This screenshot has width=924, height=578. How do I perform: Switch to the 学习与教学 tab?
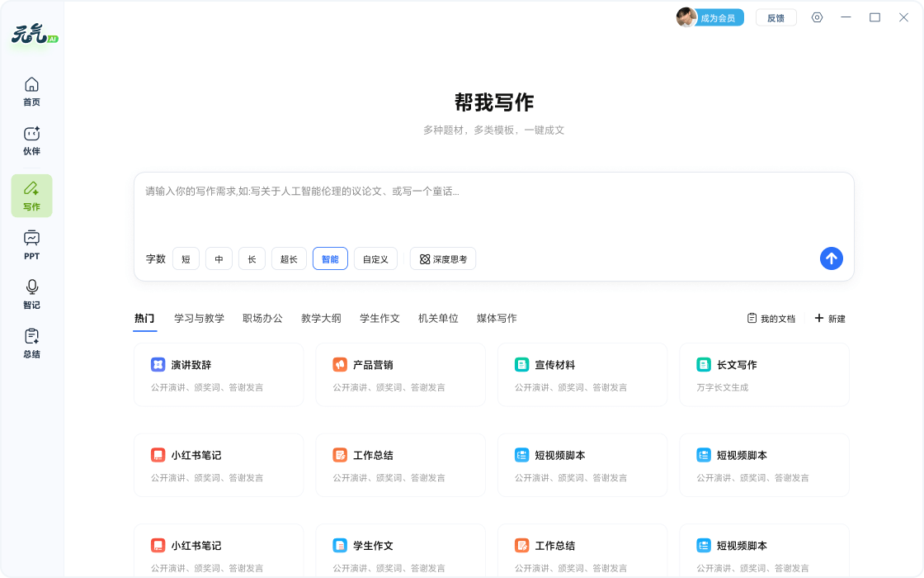(199, 318)
